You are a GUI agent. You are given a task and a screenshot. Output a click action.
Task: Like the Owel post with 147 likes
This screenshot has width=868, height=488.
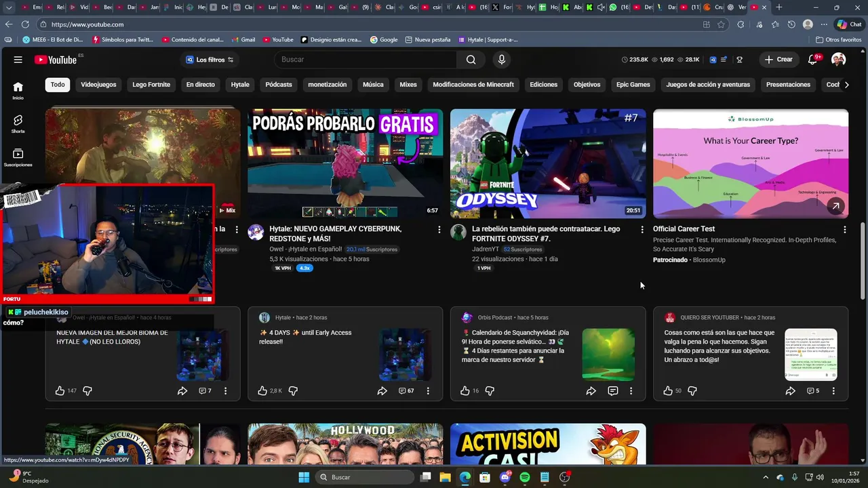[x=60, y=391]
